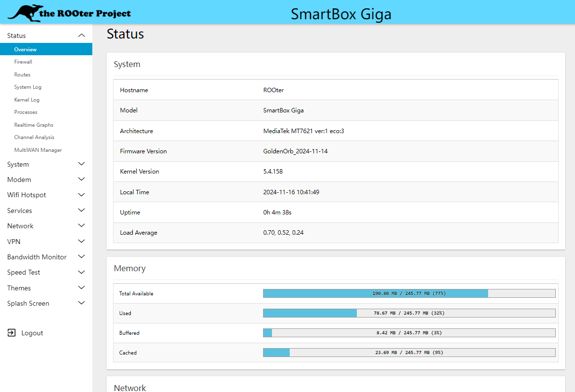Expand the Wifi Hotspot chevron
575x392 pixels.
coord(81,195)
